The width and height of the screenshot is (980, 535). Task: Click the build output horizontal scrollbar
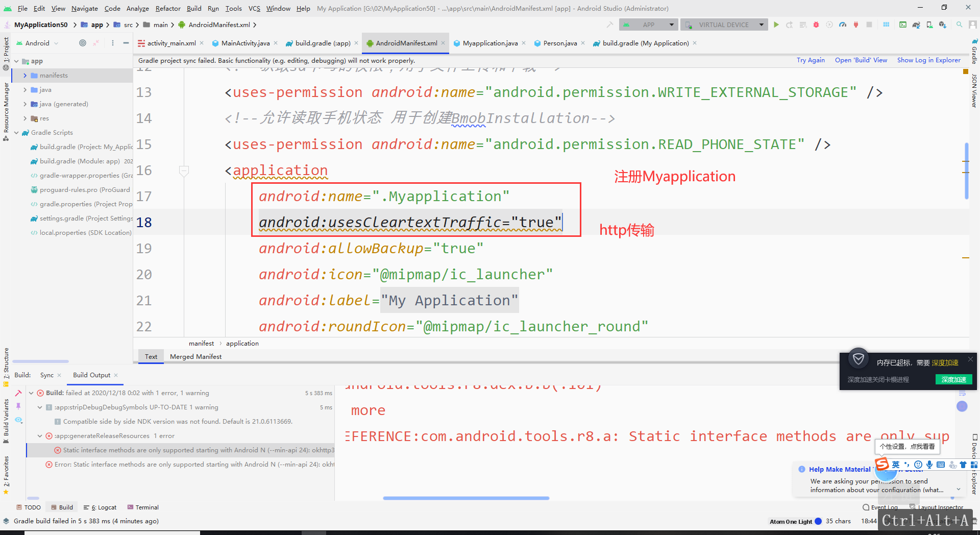pos(466,498)
